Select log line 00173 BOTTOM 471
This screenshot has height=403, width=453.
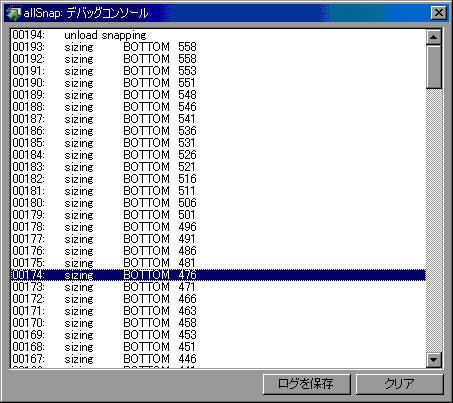point(218,287)
